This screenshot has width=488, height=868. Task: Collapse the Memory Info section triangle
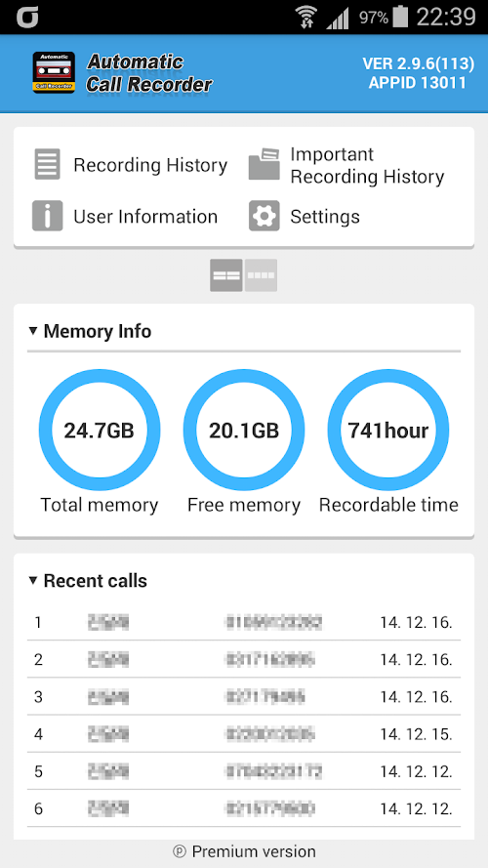(x=33, y=331)
